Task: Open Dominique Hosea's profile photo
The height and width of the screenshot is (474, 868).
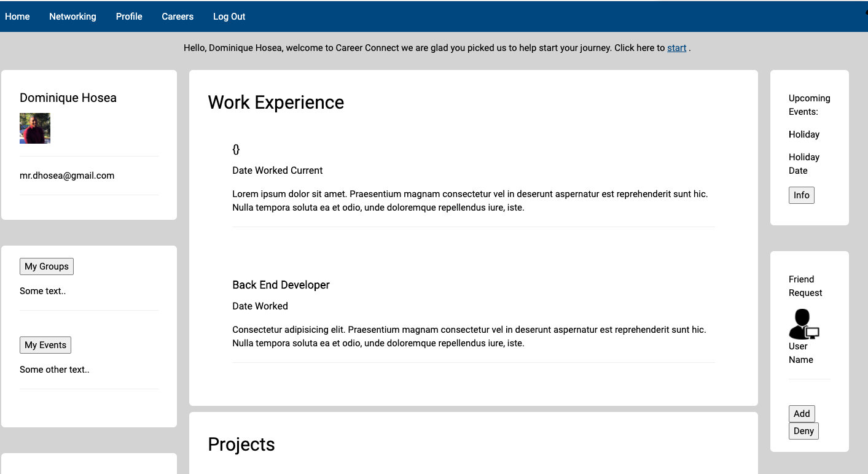Action: click(35, 128)
